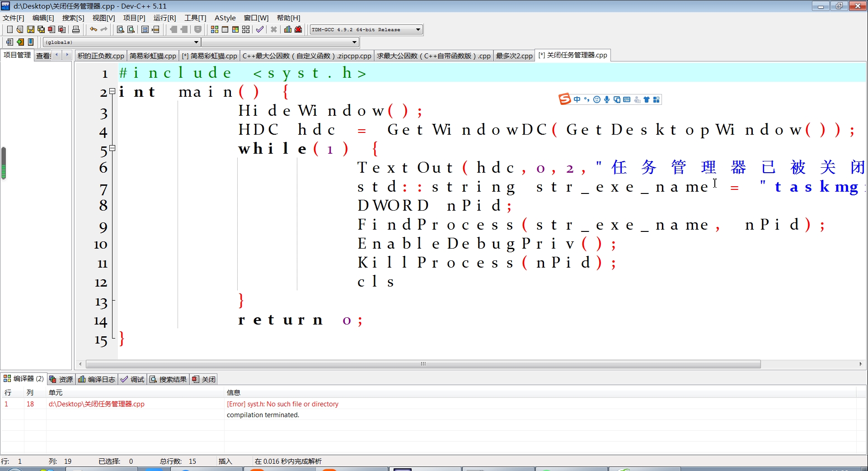Open the Sogou skin shirt icon

click(647, 99)
